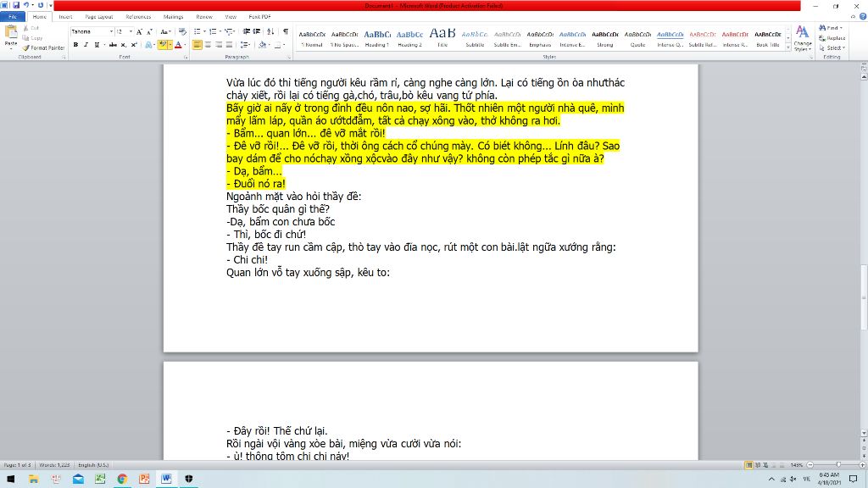Switch to the Review tab
The width and height of the screenshot is (868, 488).
pyautogui.click(x=204, y=17)
